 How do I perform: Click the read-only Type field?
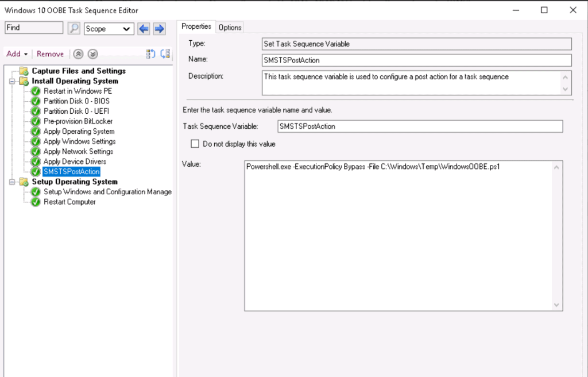(417, 44)
